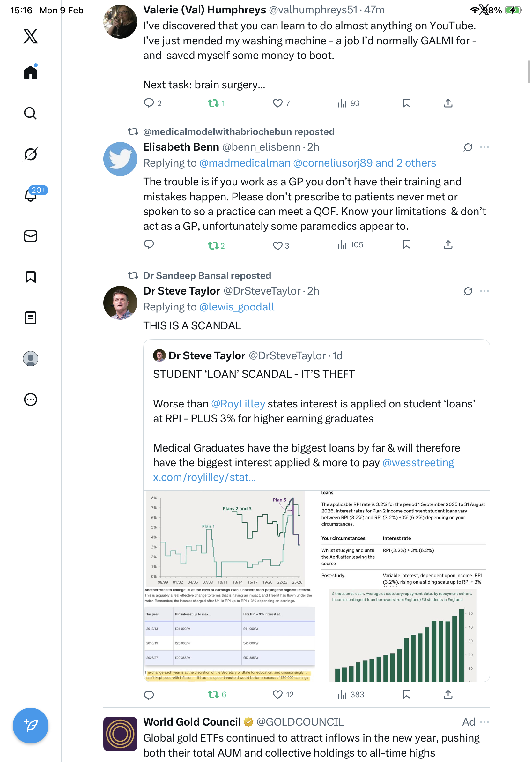Open the x.com/roylilley/stat... link
Screen dimensions: 532x762
pos(204,477)
